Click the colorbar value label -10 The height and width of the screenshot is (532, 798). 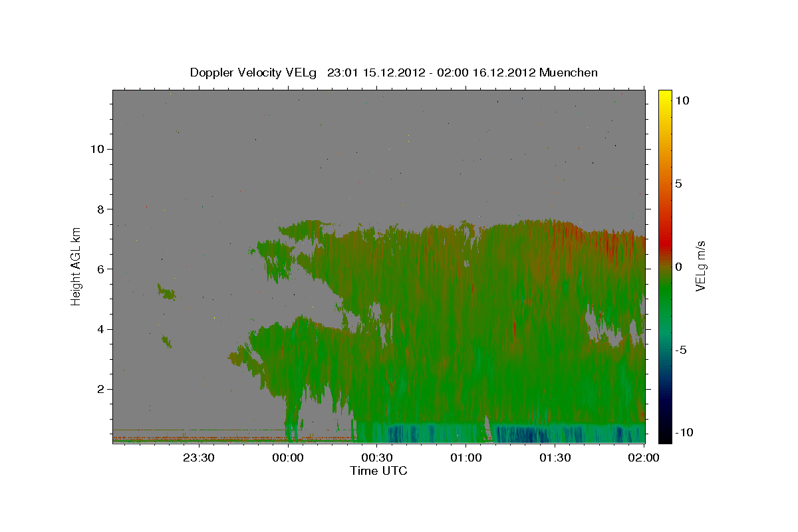[684, 432]
